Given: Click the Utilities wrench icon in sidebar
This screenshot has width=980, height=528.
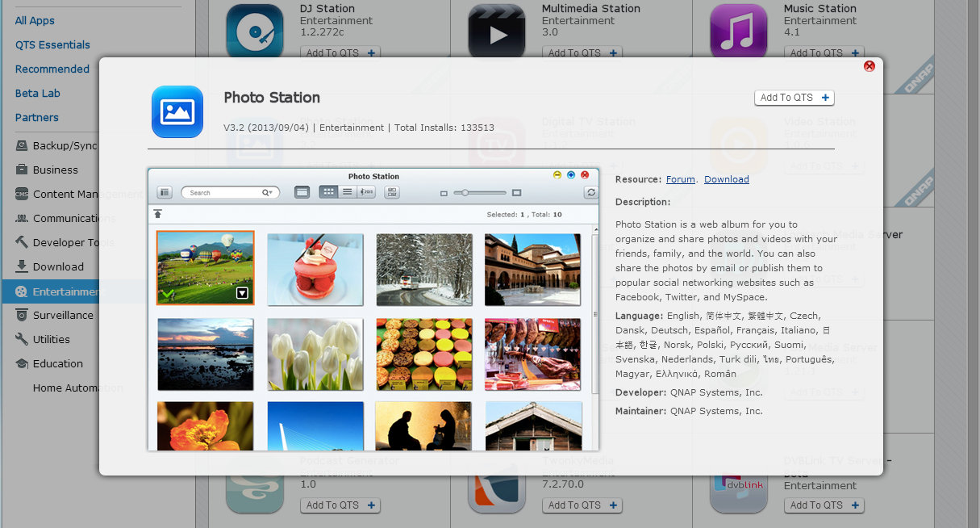Looking at the screenshot, I should click(21, 340).
